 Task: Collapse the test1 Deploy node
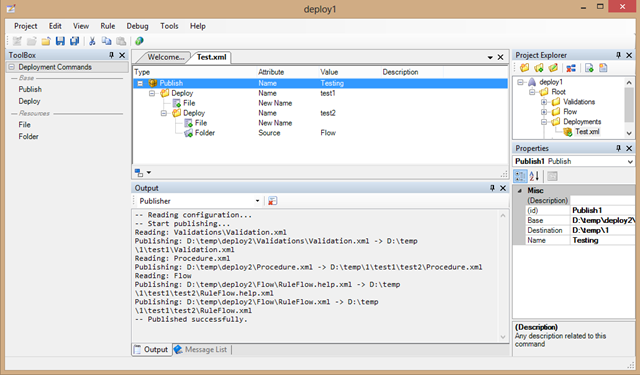click(x=152, y=93)
